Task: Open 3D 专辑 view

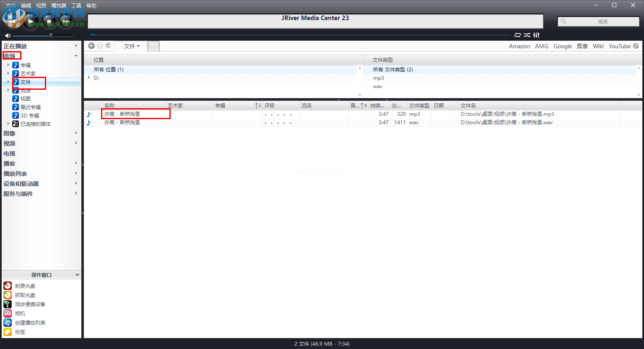Action: click(x=30, y=115)
